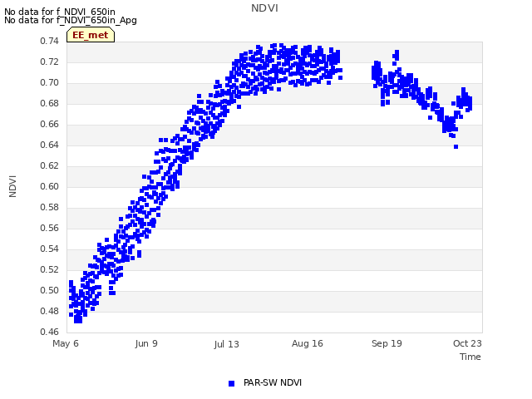Viewport: 532px width, 399px height.
Task: Click the 0.62 y-axis value
Action: tap(50, 165)
